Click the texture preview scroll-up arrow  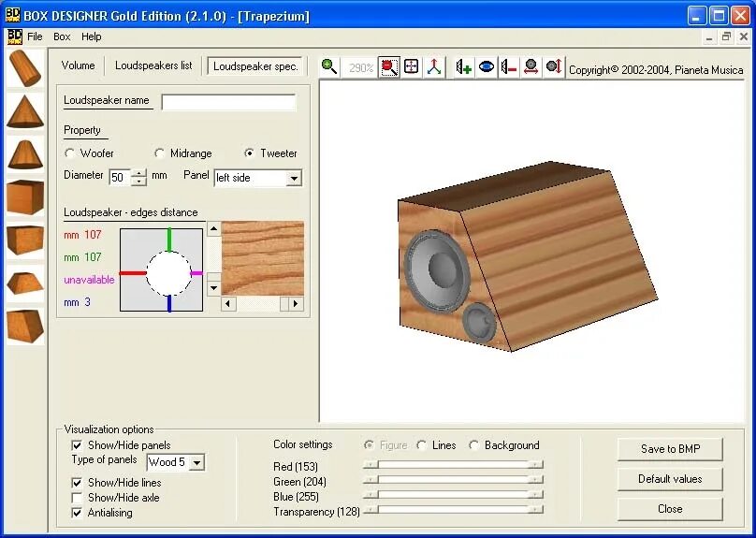(213, 228)
